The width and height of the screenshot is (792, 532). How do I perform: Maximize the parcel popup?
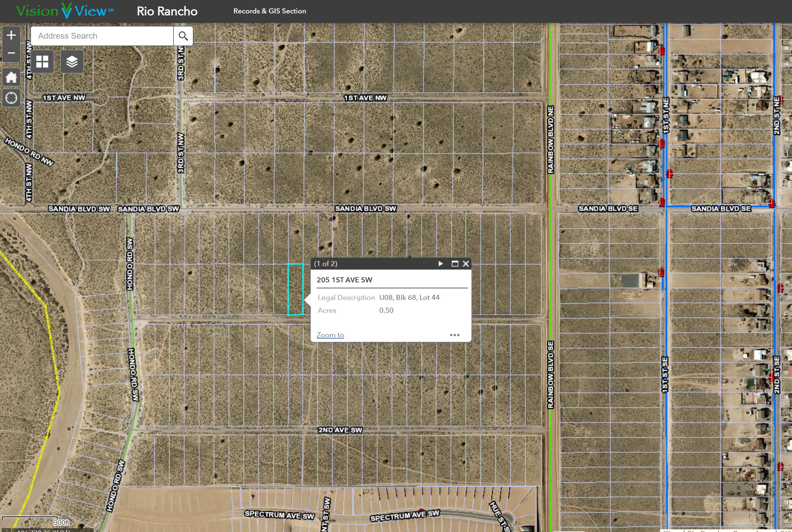point(455,264)
